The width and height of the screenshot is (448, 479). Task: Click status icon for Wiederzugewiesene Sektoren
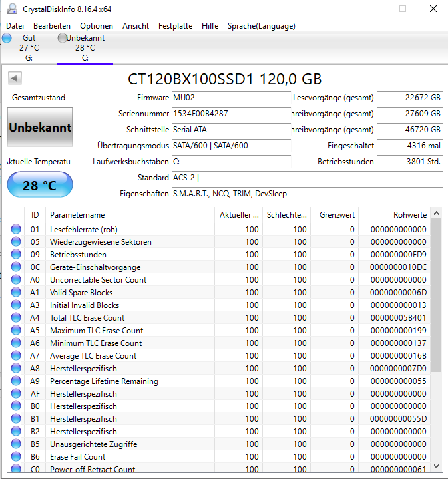(16, 241)
